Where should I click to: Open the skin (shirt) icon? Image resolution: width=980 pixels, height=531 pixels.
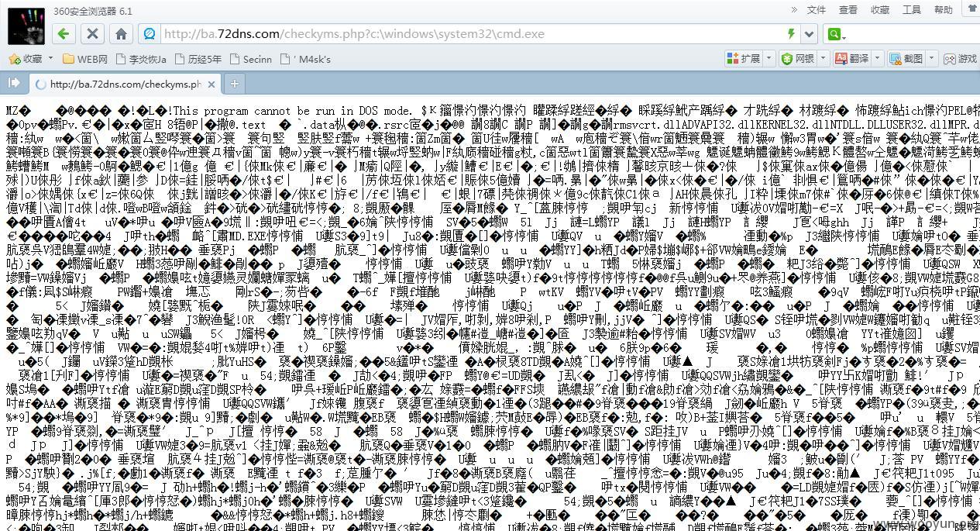tap(971, 9)
